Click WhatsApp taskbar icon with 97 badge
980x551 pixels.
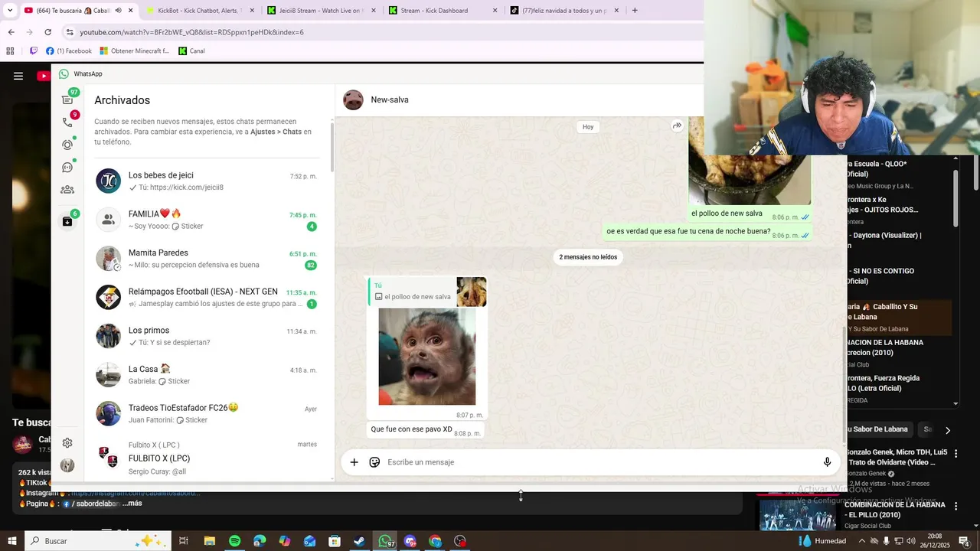coord(385,541)
